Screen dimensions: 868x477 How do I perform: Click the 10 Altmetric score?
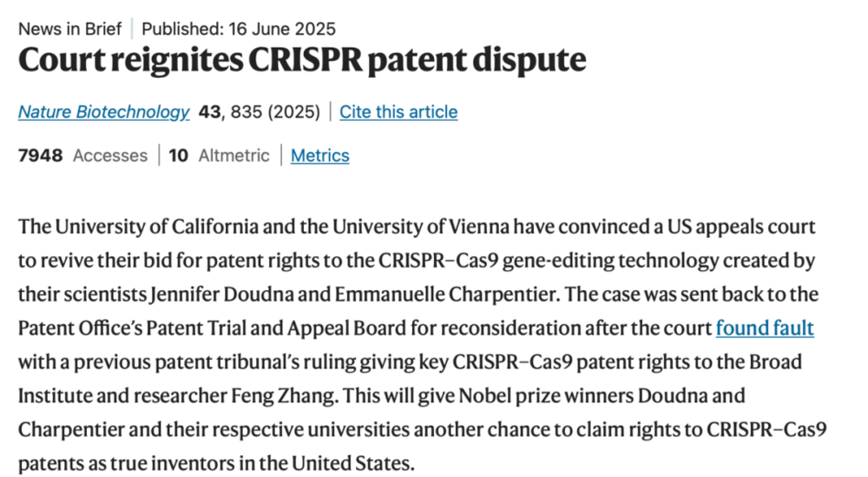point(219,156)
